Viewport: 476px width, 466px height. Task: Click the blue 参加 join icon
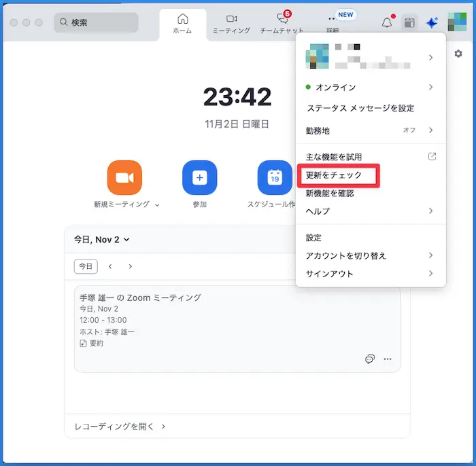[x=199, y=177]
